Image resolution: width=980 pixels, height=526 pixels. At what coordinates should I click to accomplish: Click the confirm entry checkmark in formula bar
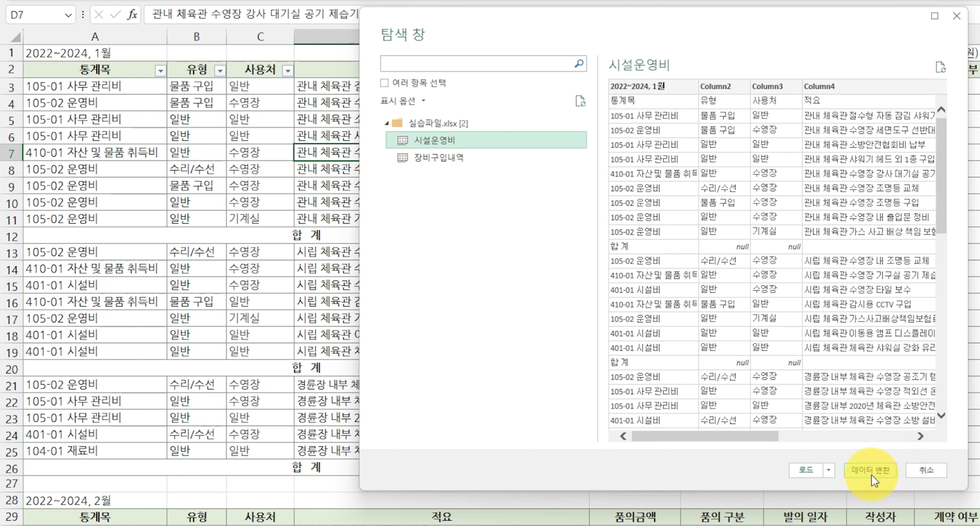(115, 15)
